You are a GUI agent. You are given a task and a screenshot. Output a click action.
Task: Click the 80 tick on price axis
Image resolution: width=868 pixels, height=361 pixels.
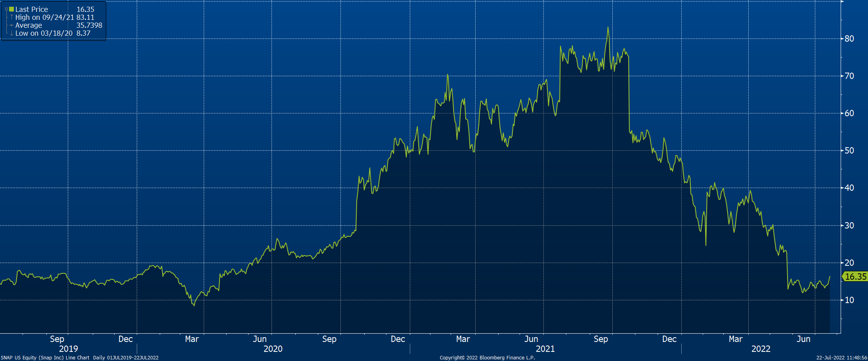[x=849, y=39]
